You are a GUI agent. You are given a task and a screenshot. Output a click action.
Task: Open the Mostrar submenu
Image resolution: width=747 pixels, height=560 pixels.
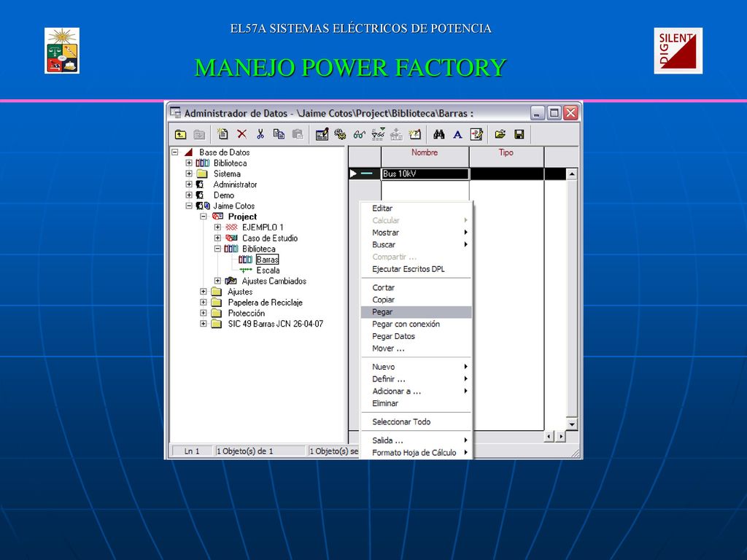click(x=417, y=233)
